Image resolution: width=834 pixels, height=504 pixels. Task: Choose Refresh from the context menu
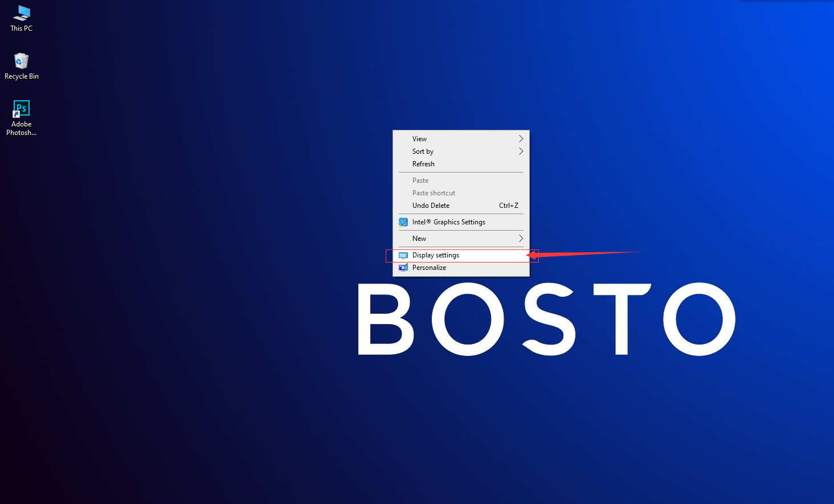click(461, 164)
